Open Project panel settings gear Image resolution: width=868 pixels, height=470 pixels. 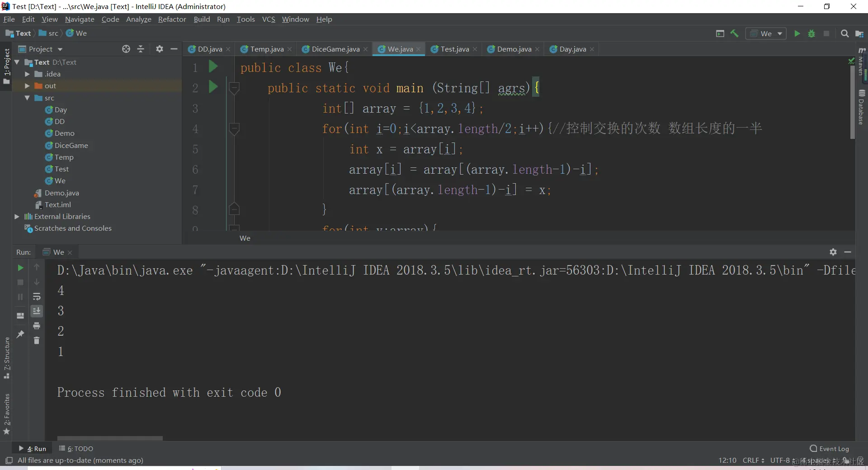point(159,49)
